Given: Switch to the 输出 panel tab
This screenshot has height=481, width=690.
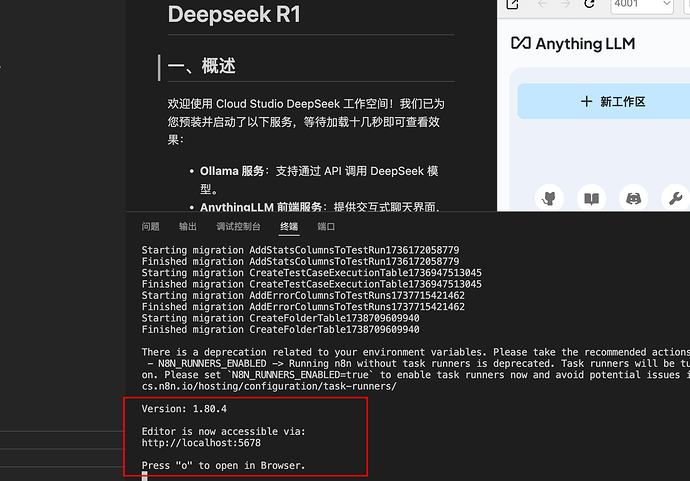Looking at the screenshot, I should (188, 227).
